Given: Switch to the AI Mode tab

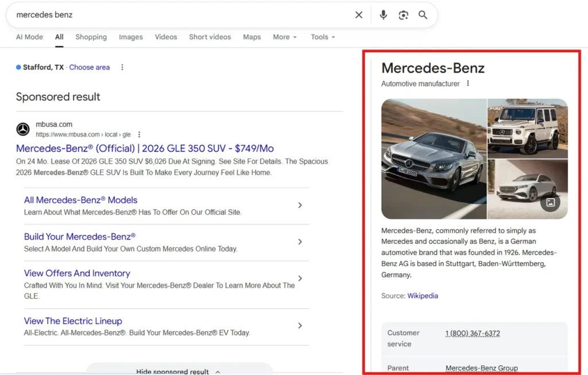Looking at the screenshot, I should coord(29,37).
